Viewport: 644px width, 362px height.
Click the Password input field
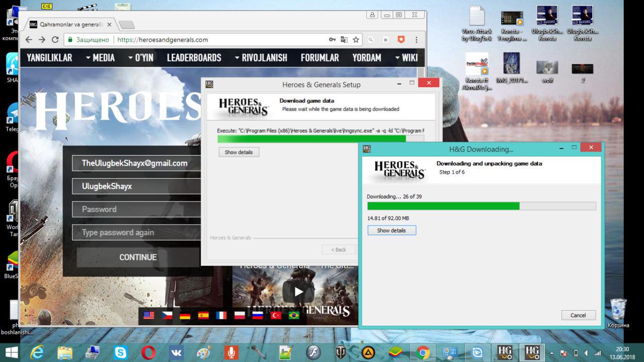pyautogui.click(x=136, y=209)
